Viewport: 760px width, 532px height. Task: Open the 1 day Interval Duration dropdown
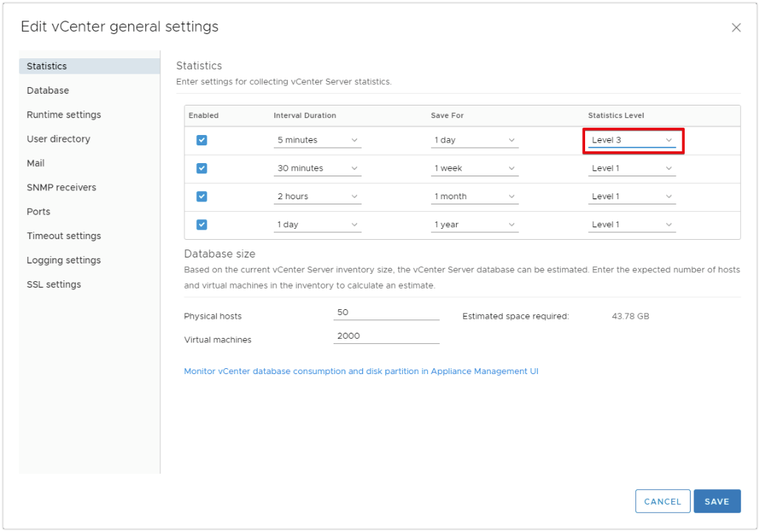point(317,224)
